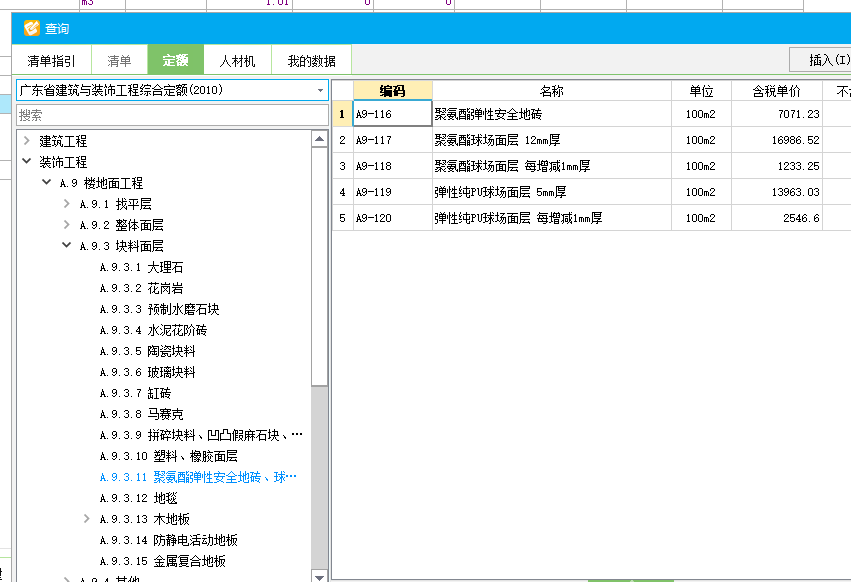Select A.9.3.12 地毯 item
Screen dimensions: 851x582
[x=139, y=498]
